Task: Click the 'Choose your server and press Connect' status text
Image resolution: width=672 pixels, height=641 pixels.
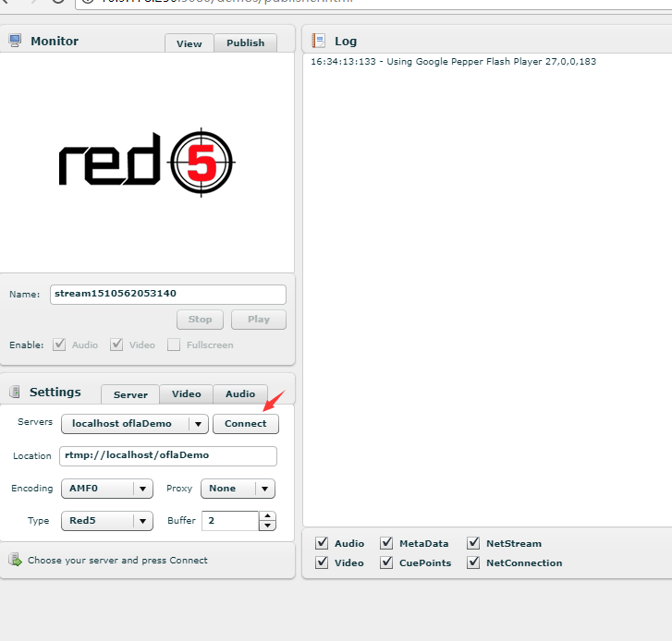Action: [117, 560]
